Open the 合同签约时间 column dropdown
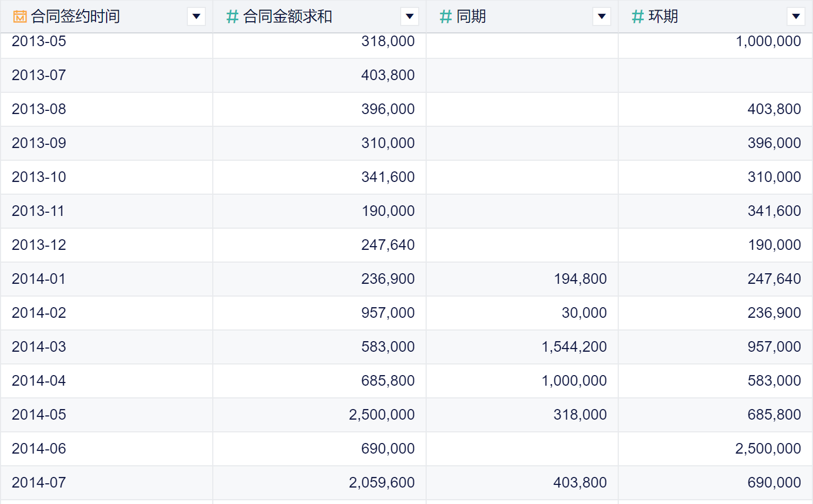The height and width of the screenshot is (504, 813). coord(196,16)
